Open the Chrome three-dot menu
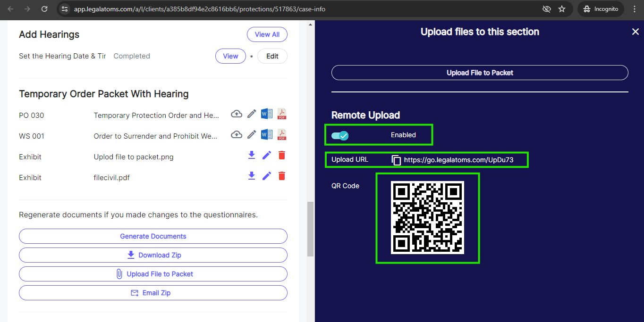This screenshot has width=644, height=322. pos(635,9)
